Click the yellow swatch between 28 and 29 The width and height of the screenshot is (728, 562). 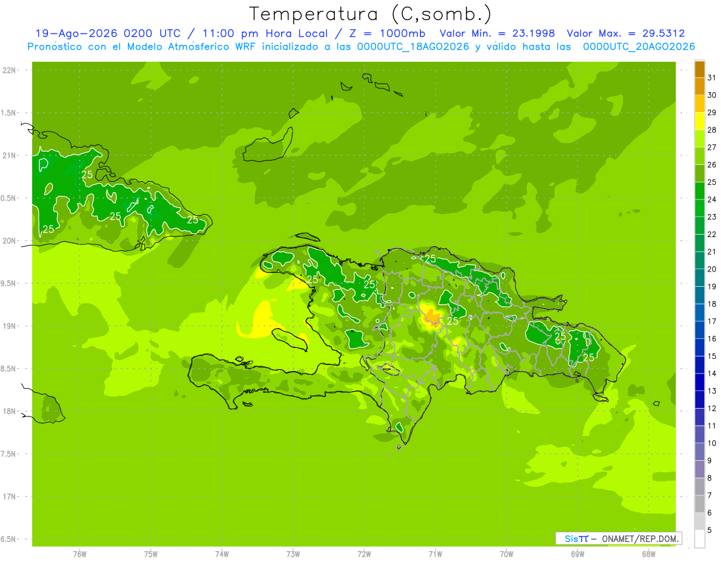699,121
